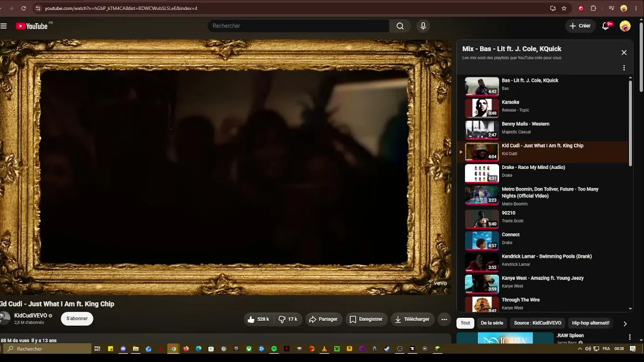644x362 pixels.
Task: Close the mix playlist panel
Action: (x=624, y=52)
